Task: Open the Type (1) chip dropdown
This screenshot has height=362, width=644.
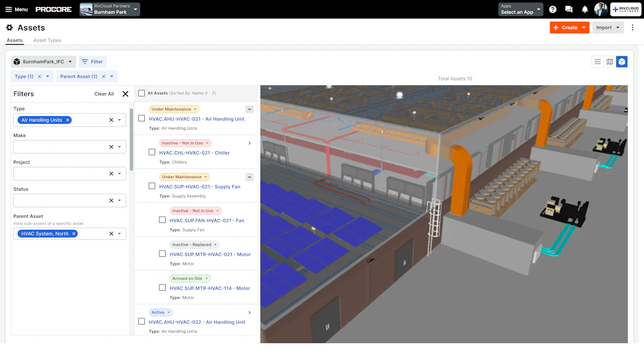Action: click(48, 76)
